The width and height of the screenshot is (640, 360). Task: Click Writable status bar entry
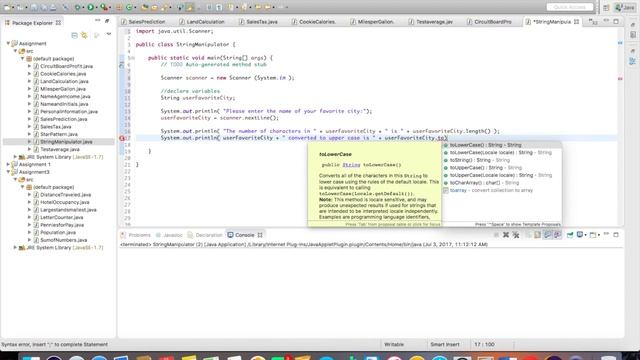[394, 344]
